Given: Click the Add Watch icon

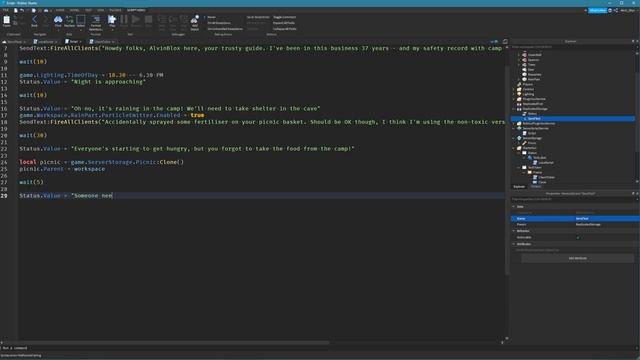Looking at the screenshot, I should (195, 20).
